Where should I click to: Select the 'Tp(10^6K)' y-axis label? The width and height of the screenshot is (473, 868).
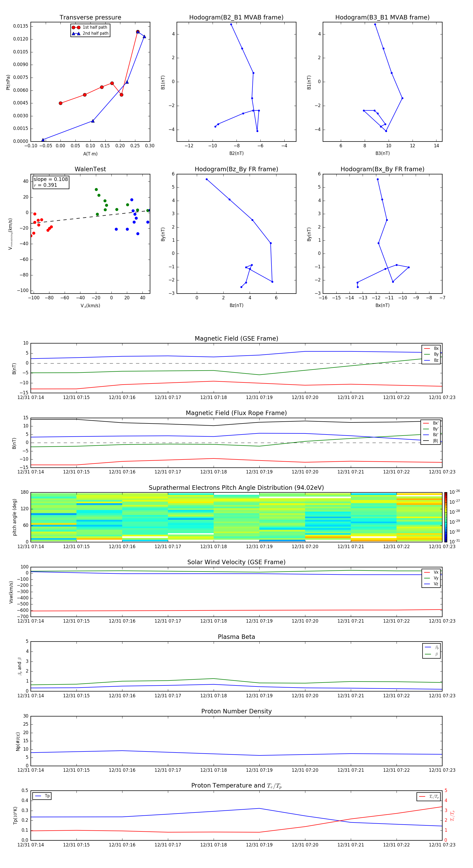pos(15,815)
